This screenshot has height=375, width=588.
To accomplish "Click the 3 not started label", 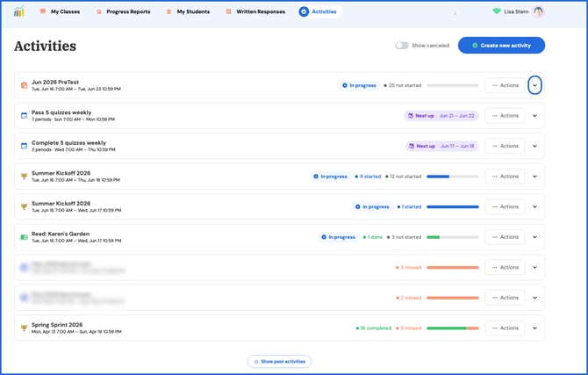I will [404, 237].
